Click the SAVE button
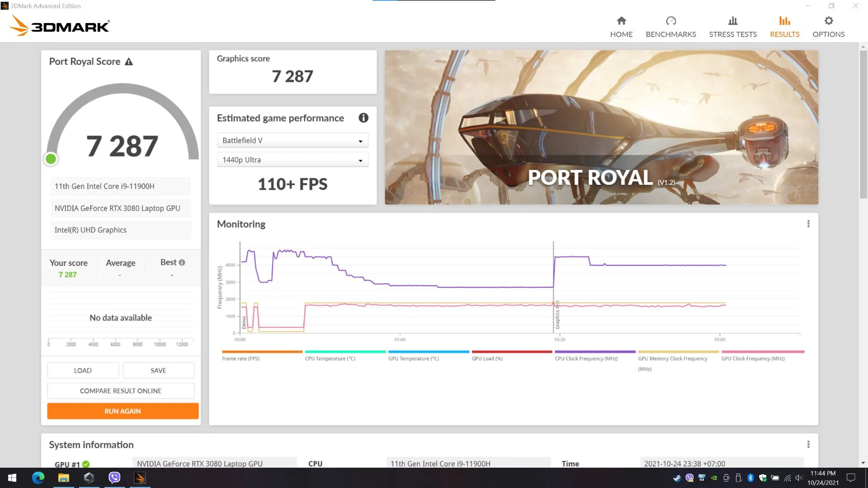The height and width of the screenshot is (488, 868). coord(158,371)
